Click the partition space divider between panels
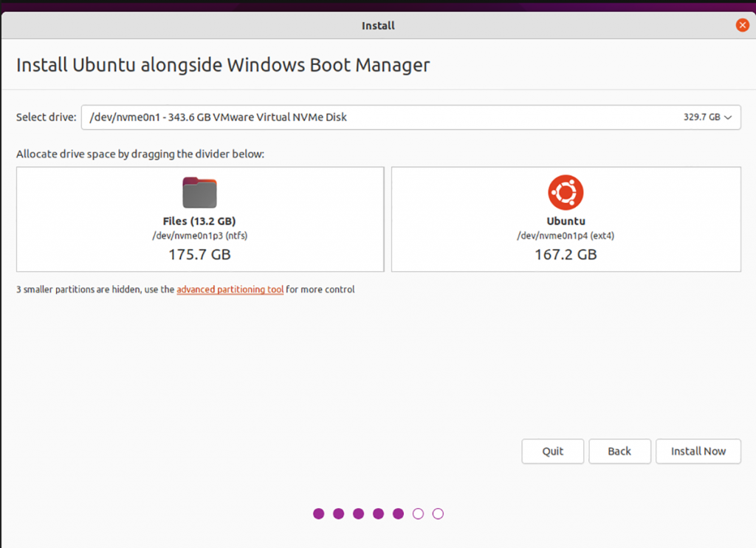This screenshot has height=548, width=756. click(387, 219)
